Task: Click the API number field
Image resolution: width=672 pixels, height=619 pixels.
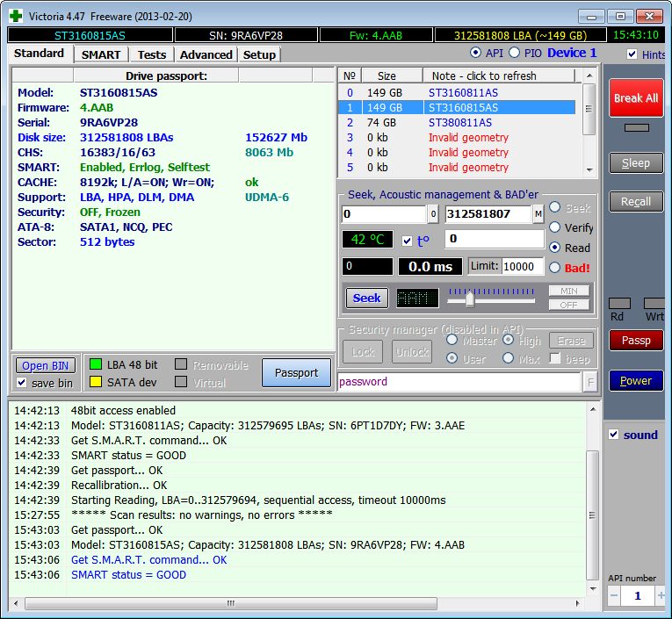Action: [x=637, y=595]
